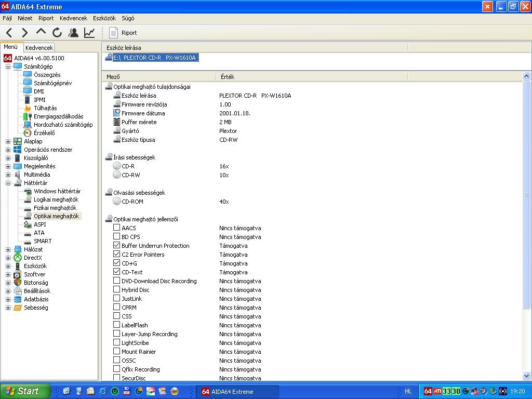Select the Adatbázis database icon
The height and width of the screenshot is (399, 532).
pos(18,299)
